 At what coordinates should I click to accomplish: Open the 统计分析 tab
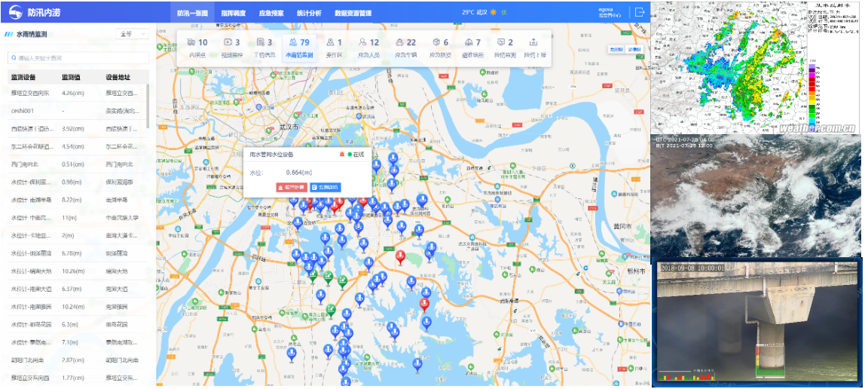point(308,13)
